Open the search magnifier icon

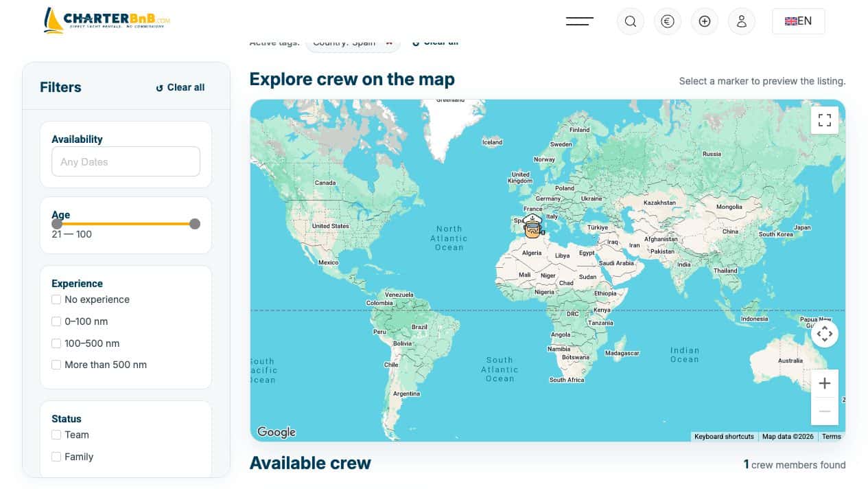631,21
